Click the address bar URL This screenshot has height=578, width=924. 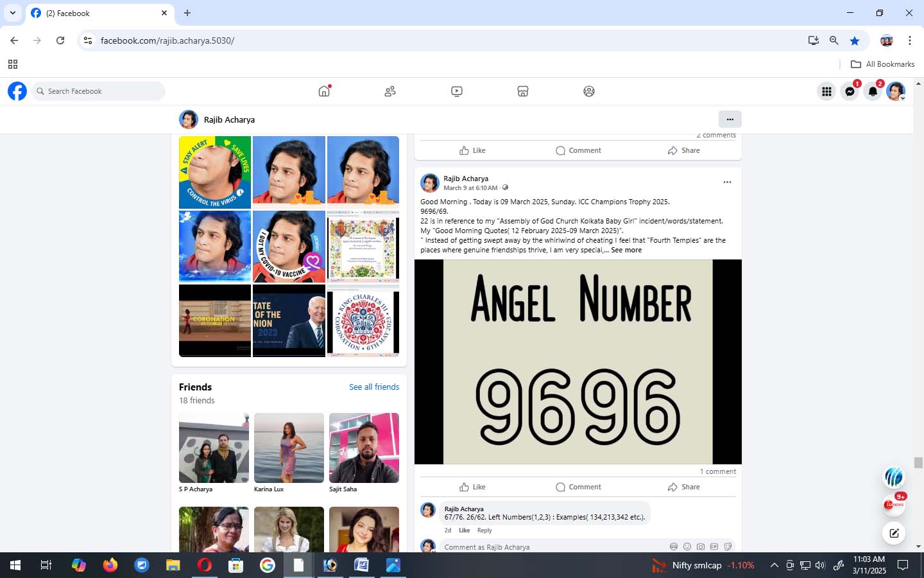[x=167, y=40]
